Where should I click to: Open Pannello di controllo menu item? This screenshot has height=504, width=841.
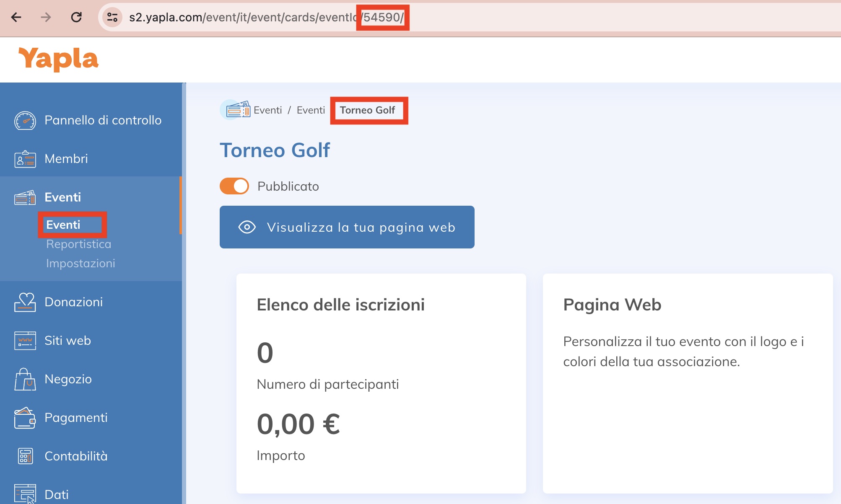[103, 120]
